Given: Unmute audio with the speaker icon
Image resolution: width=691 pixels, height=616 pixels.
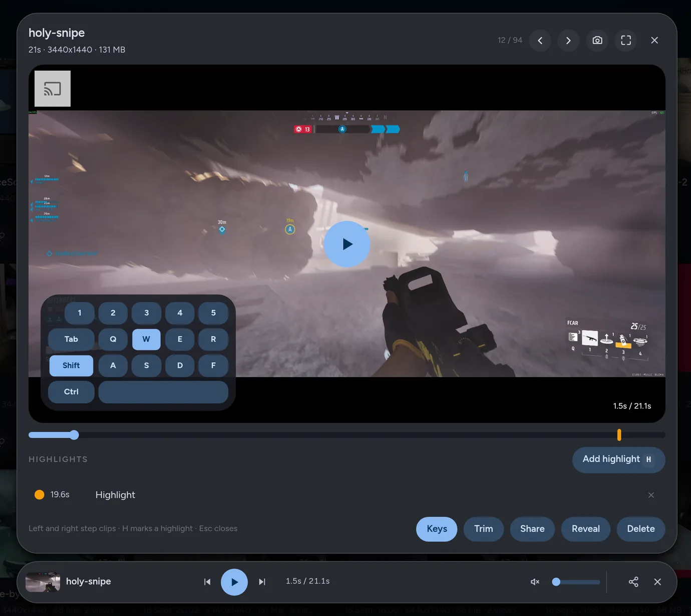Looking at the screenshot, I should 535,582.
